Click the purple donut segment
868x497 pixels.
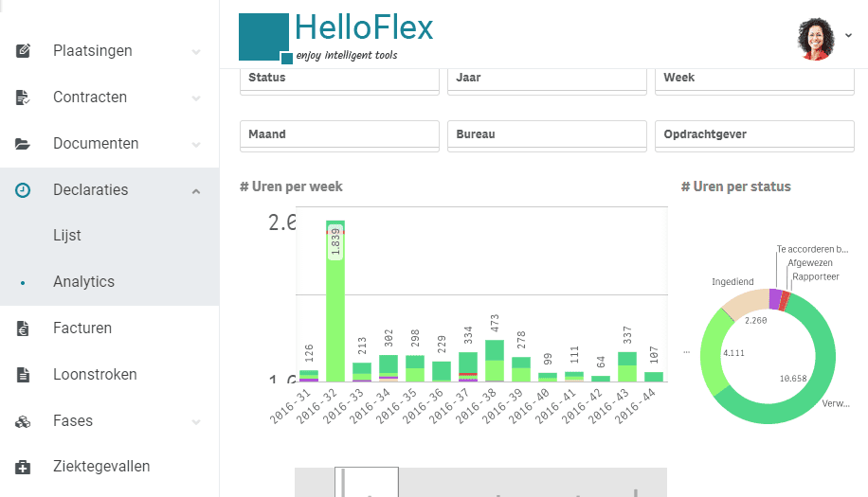(x=775, y=298)
